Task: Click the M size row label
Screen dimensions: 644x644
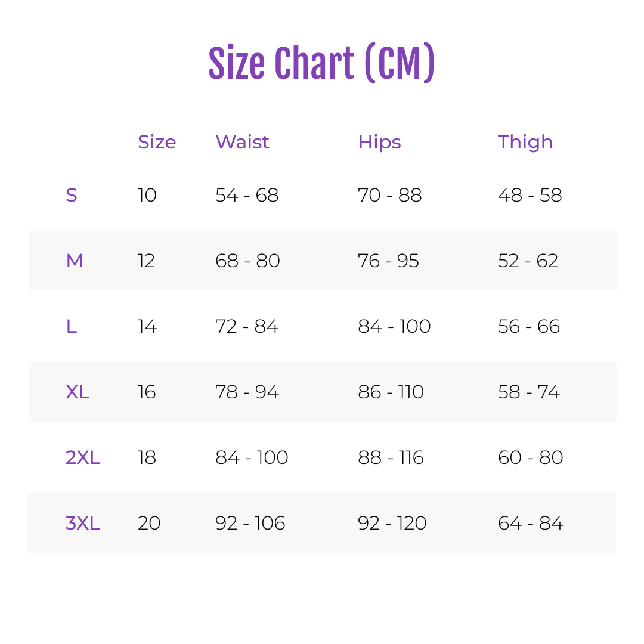Action: pos(75,261)
